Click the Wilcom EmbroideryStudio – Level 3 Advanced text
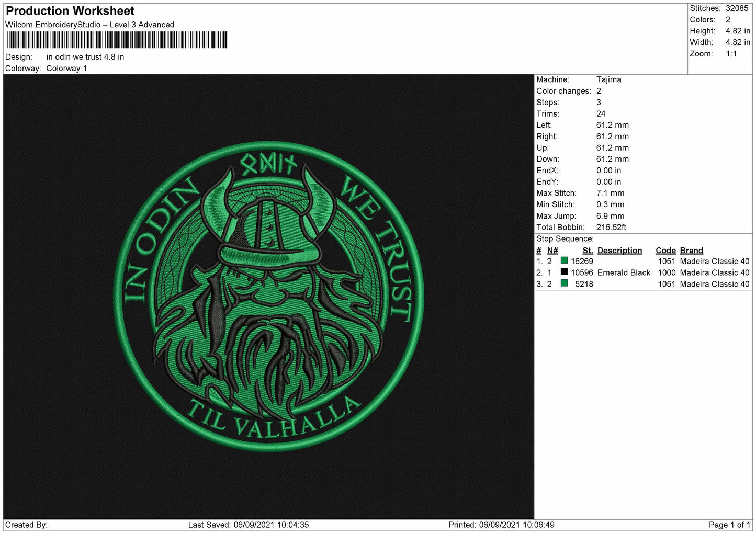This screenshot has height=534, width=756. [89, 25]
